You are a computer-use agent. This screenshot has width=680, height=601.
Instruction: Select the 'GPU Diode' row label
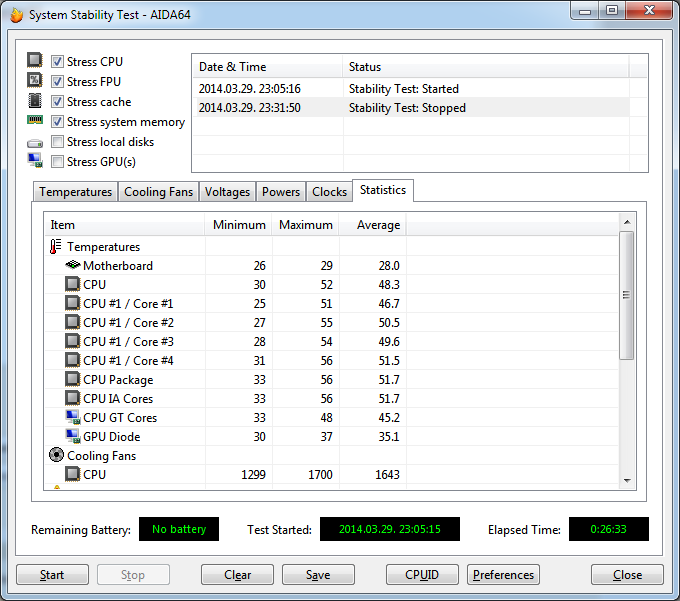point(111,437)
